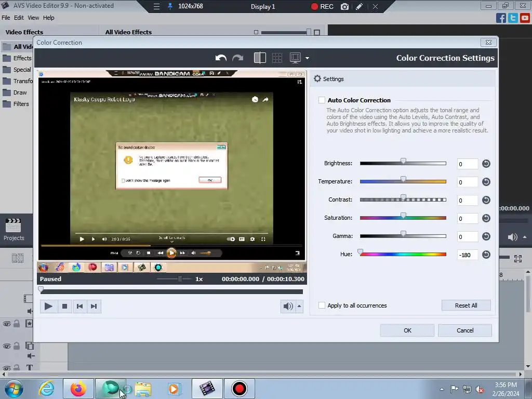Lock the overlay track
This screenshot has width=532, height=399.
(17, 345)
